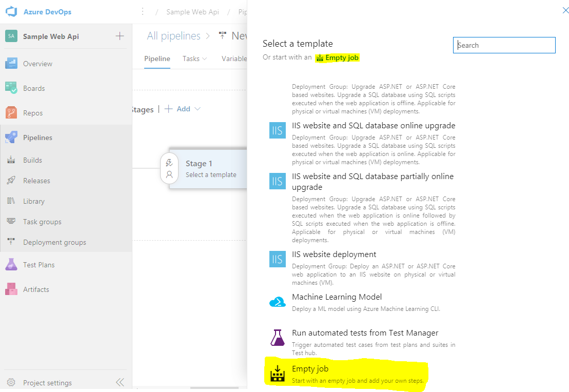Click Sample Web Api breadcrumb link
The width and height of the screenshot is (569, 392).
192,12
